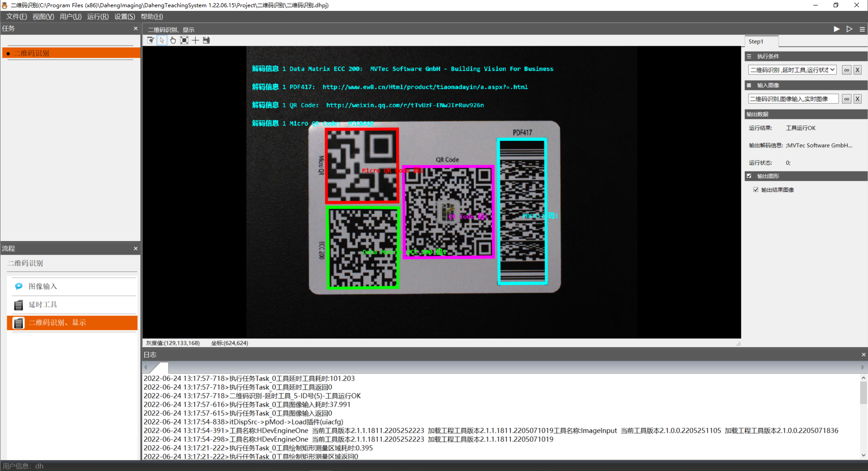Click the fit-to-window icon
Image resolution: width=868 pixels, height=471 pixels.
coord(184,40)
